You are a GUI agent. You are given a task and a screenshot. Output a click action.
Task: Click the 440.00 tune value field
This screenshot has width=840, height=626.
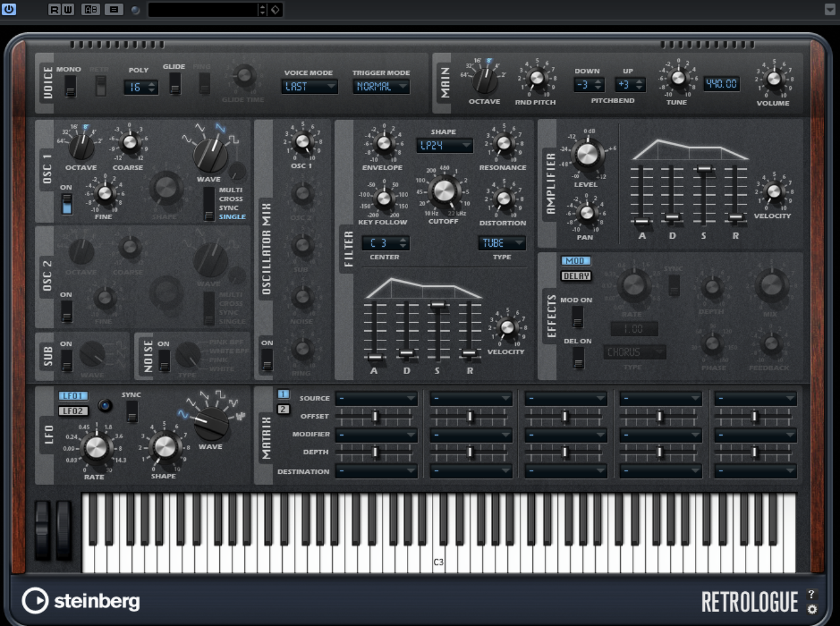click(721, 84)
